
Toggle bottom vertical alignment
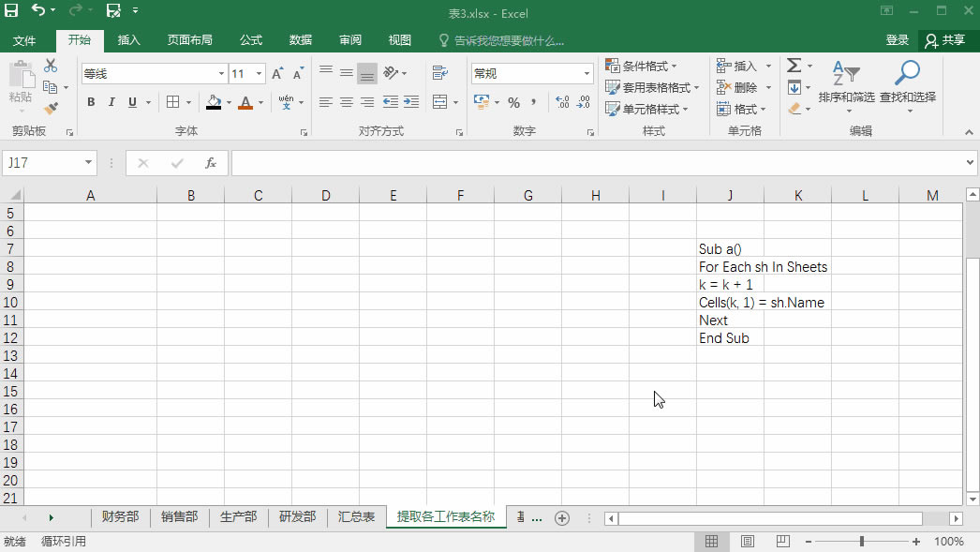(367, 74)
